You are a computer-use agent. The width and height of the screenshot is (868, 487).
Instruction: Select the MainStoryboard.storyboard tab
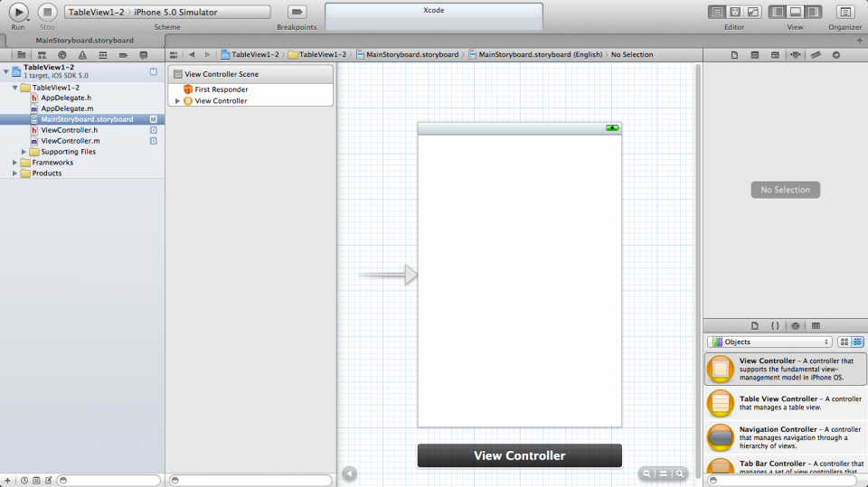(x=85, y=41)
